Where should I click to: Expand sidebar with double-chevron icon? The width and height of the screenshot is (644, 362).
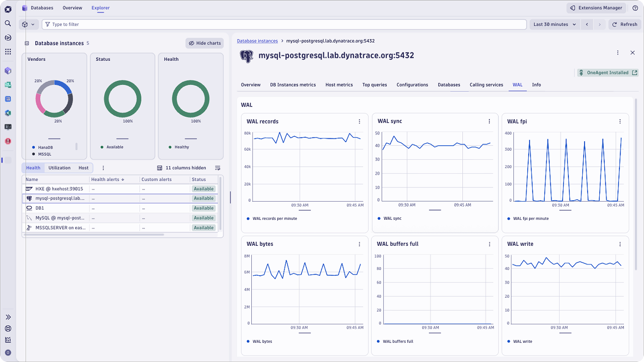8,317
